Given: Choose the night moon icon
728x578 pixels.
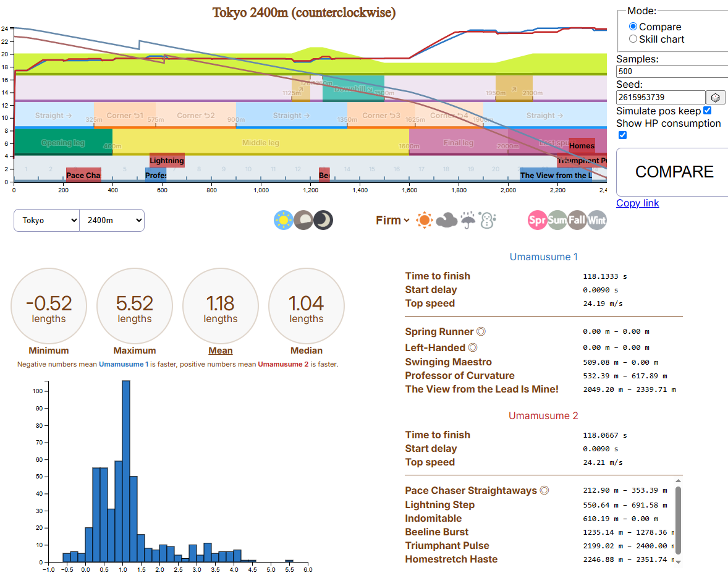Looking at the screenshot, I should pyautogui.click(x=323, y=220).
